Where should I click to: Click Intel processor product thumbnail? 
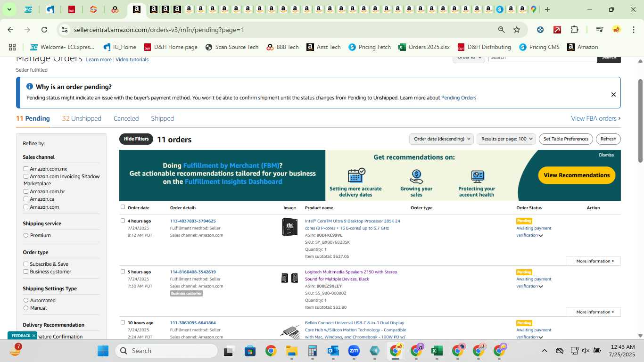tap(289, 227)
